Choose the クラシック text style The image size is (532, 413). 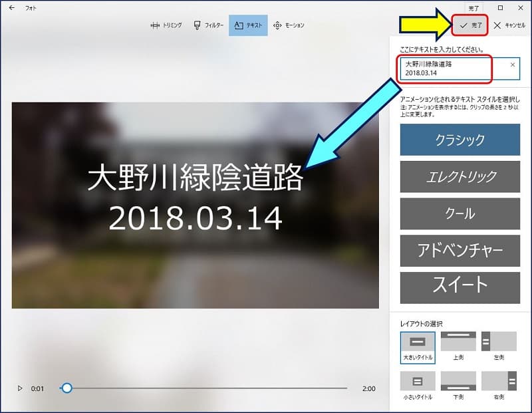coord(460,140)
